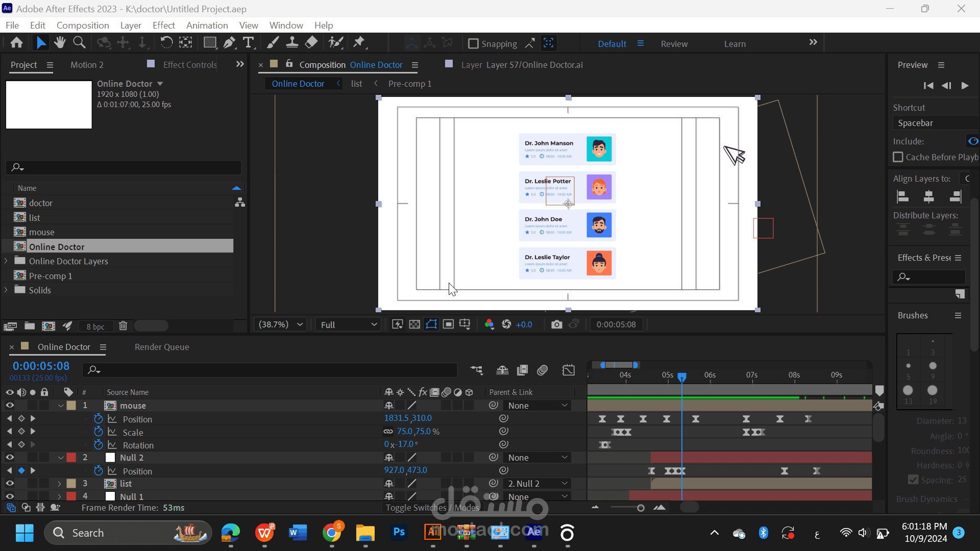Click the timeline zoom slider handle
Viewport: 980px width, 551px height.
641,508
